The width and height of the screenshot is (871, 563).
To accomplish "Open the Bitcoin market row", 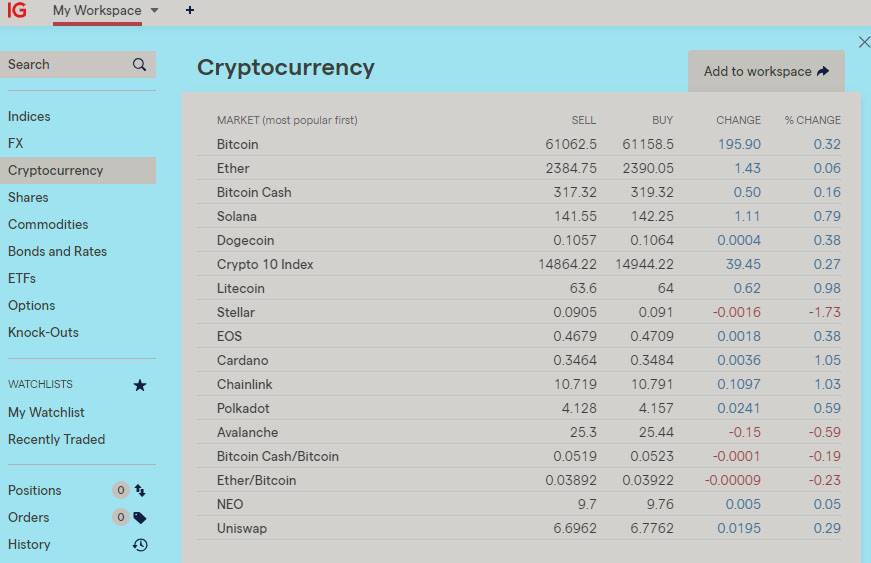I will click(238, 144).
